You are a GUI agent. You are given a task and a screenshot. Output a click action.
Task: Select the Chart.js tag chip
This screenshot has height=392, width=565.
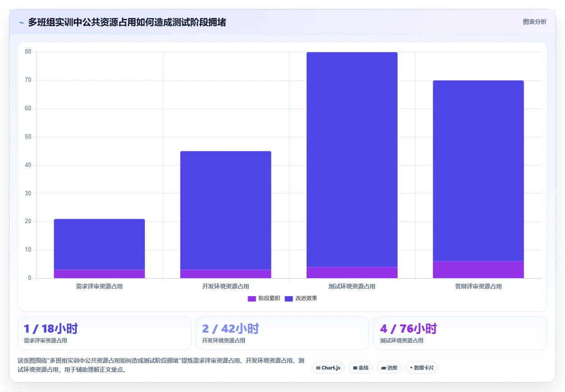[328, 368]
